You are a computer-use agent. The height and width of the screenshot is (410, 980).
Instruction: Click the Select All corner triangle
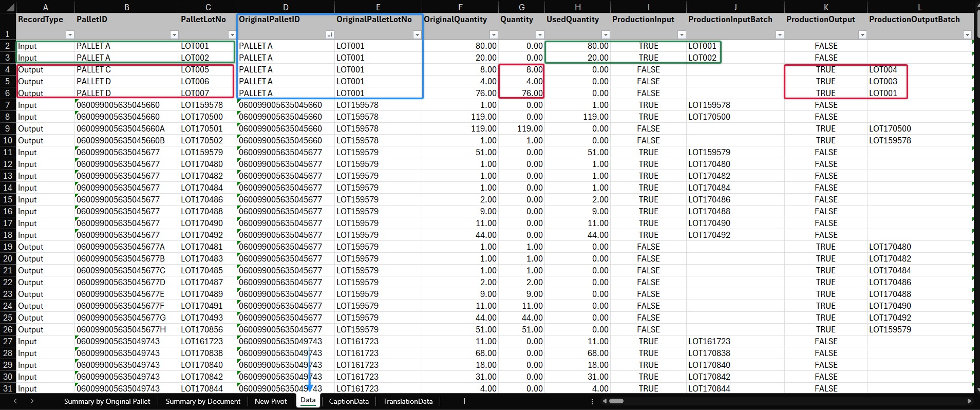coord(8,7)
